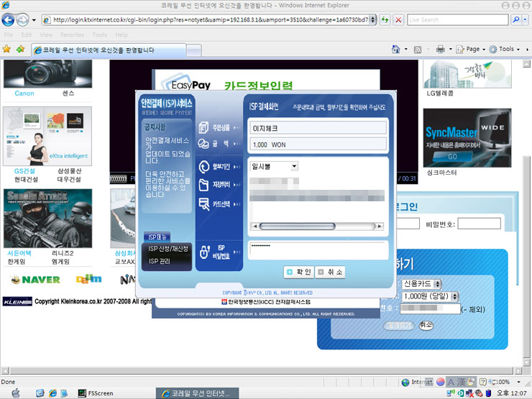Open the zoom level 100% dropdown
The height and width of the screenshot is (399, 532).
click(x=518, y=382)
